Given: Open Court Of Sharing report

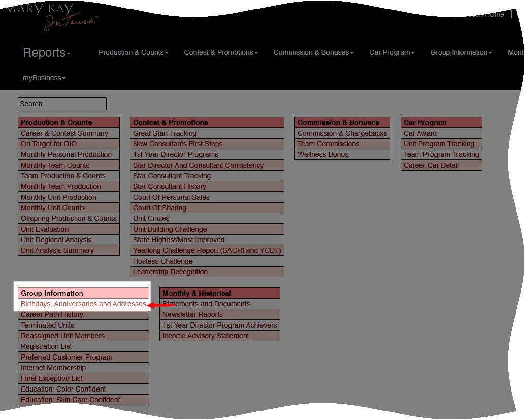Looking at the screenshot, I should (207, 208).
